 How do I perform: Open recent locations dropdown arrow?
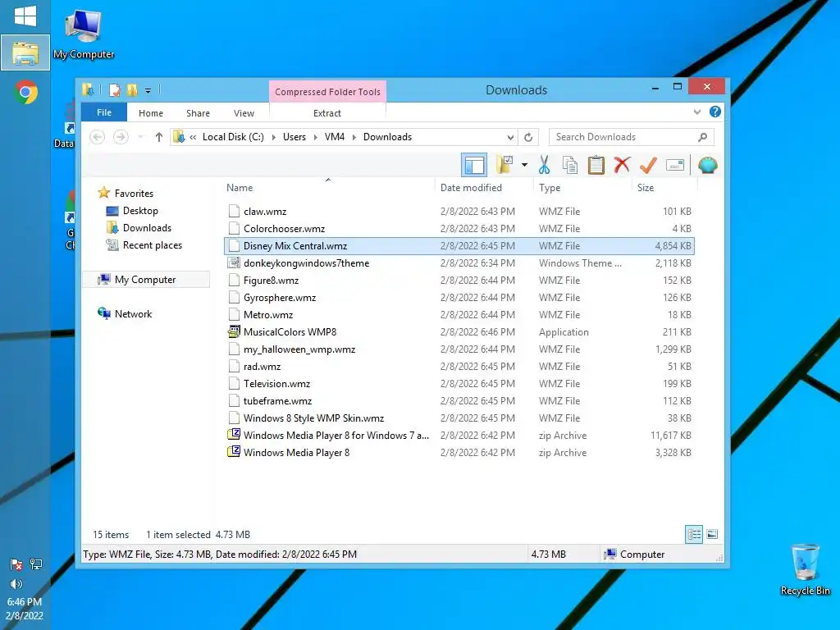[140, 137]
